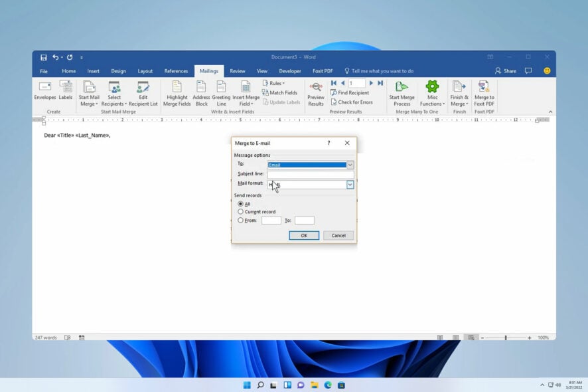Switch to the Developer tab
Viewport: 588px width, 392px height.
point(290,71)
